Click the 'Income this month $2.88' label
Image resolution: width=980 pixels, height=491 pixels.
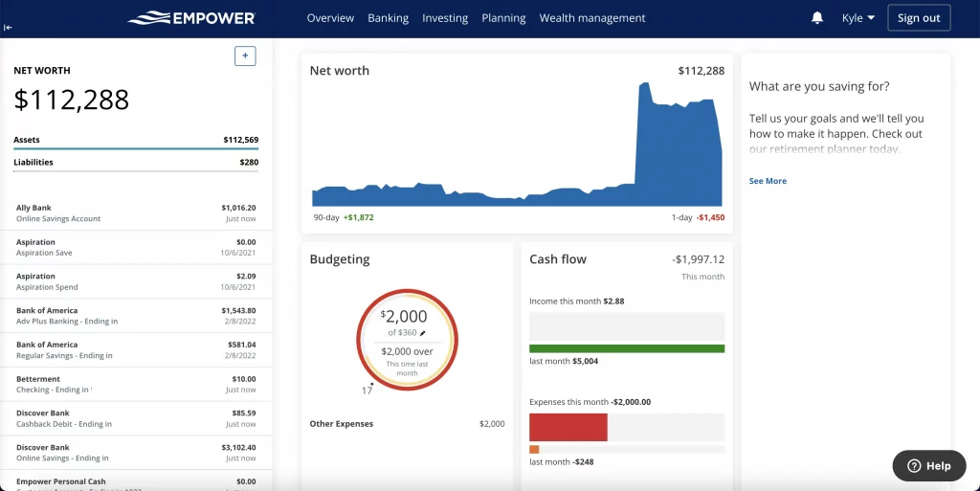click(576, 301)
